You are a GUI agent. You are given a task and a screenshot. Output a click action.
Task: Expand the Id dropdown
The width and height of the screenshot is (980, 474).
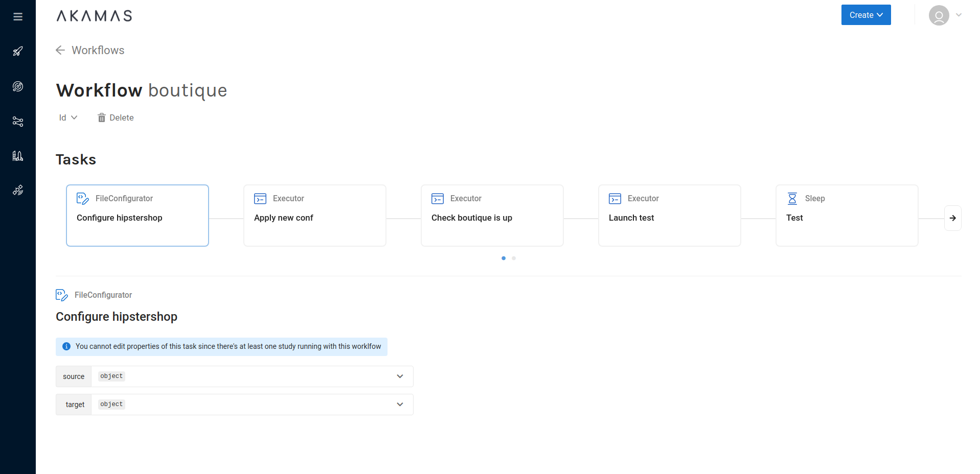coord(68,117)
